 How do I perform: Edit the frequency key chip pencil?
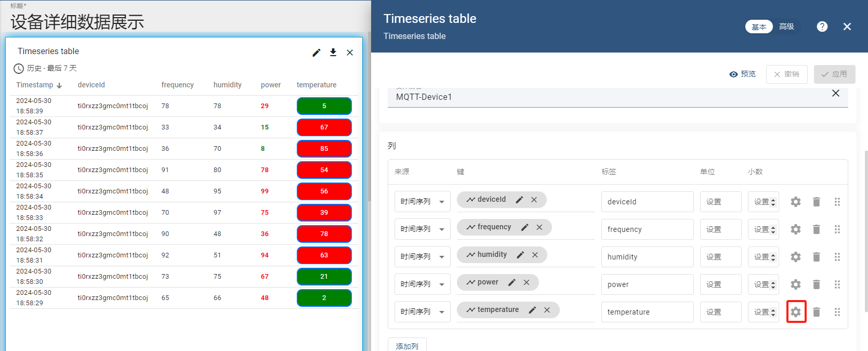tap(525, 227)
